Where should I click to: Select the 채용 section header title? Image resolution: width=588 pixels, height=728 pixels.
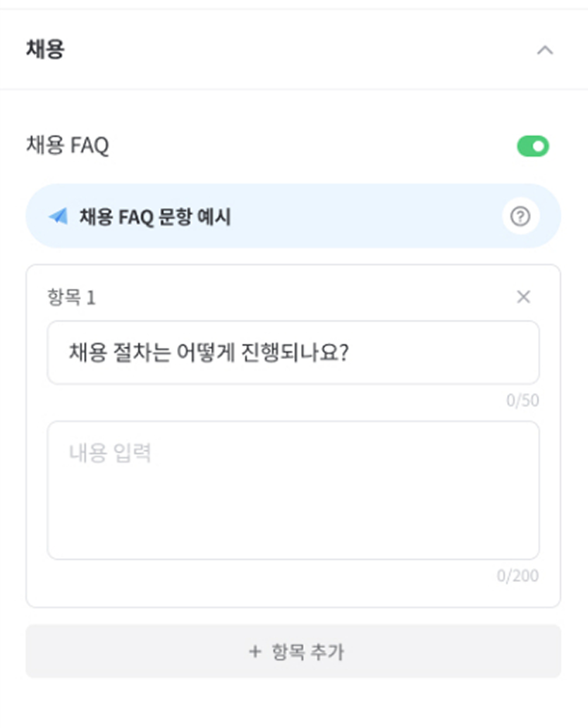pyautogui.click(x=45, y=49)
